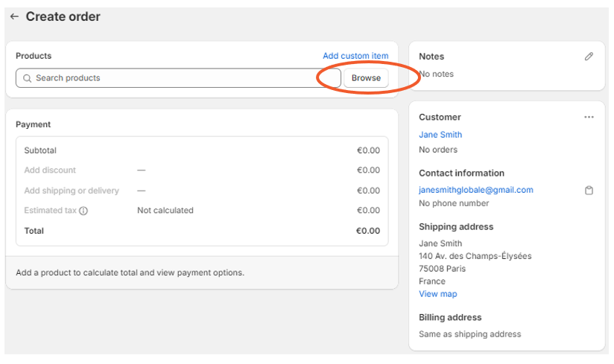Select Add shipping or delivery
The width and height of the screenshot is (614, 364).
pos(72,191)
